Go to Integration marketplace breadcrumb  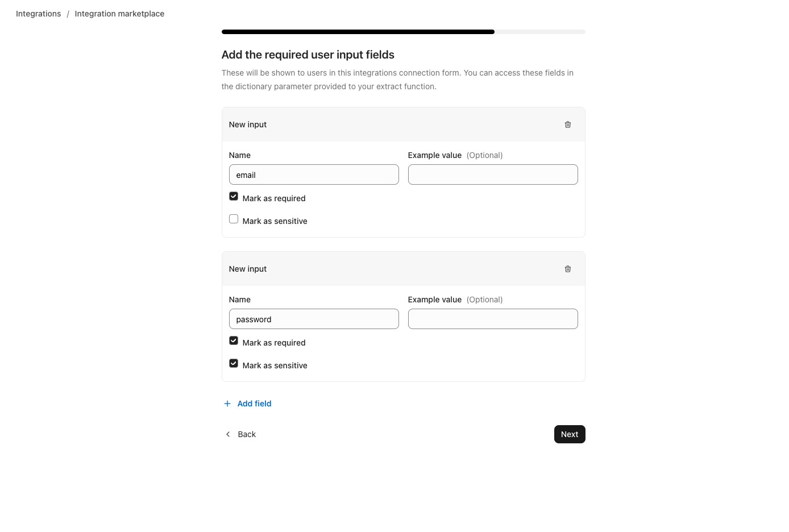click(x=119, y=14)
